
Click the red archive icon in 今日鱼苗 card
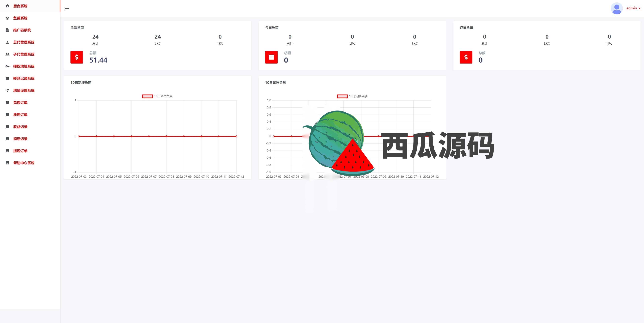tap(271, 57)
